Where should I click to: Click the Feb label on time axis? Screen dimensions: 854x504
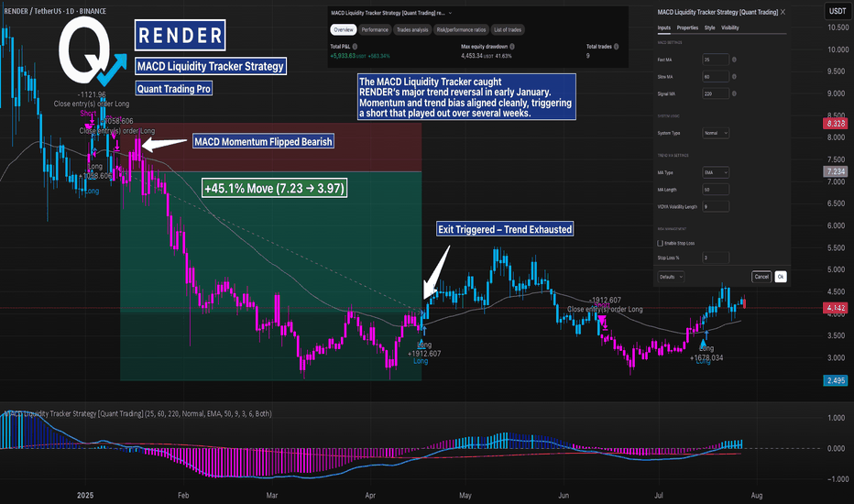(x=183, y=495)
